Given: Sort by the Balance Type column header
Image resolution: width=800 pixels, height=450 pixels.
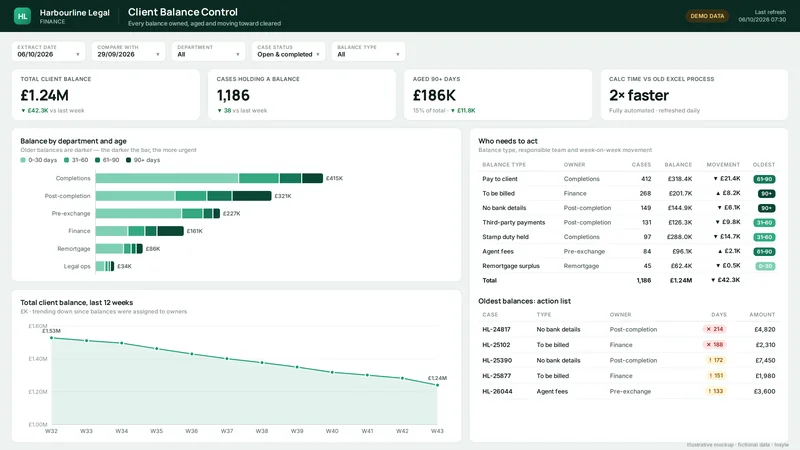Looking at the screenshot, I should click(504, 165).
